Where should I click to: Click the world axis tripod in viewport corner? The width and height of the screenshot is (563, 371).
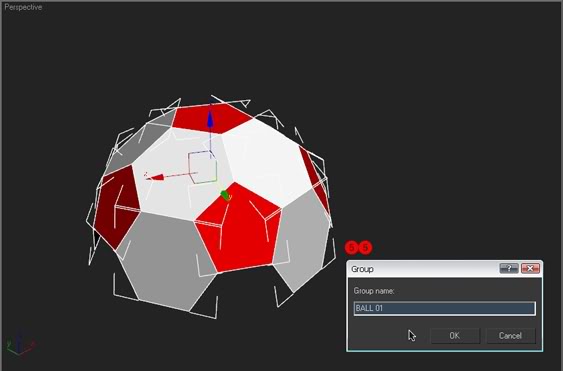pyautogui.click(x=20, y=343)
